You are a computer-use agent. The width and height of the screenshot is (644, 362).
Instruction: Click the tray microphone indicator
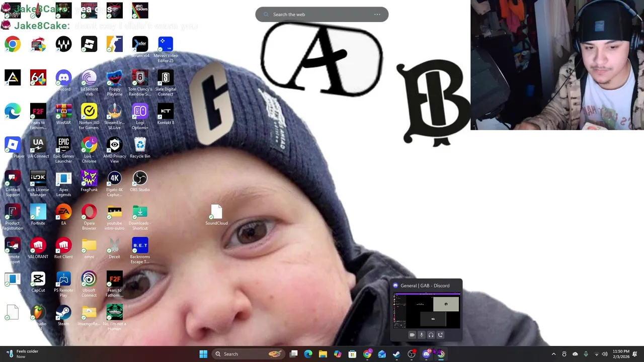pyautogui.click(x=586, y=354)
